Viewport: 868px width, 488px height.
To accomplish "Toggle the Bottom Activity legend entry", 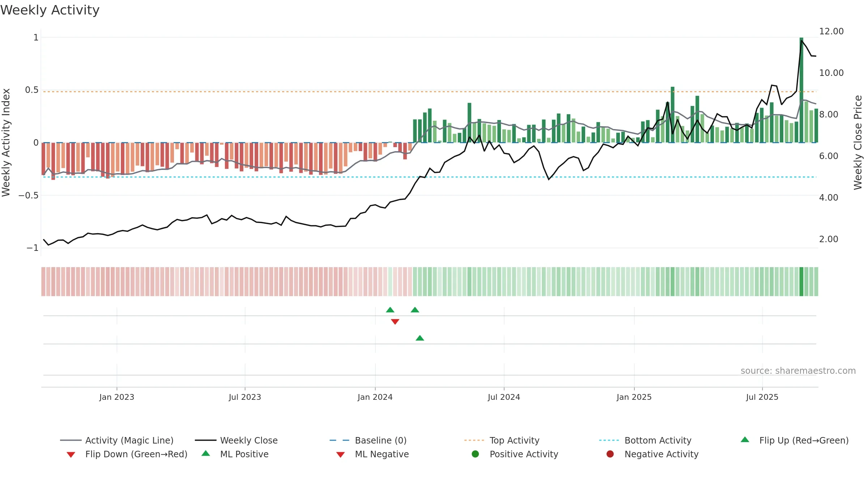I will click(x=645, y=440).
